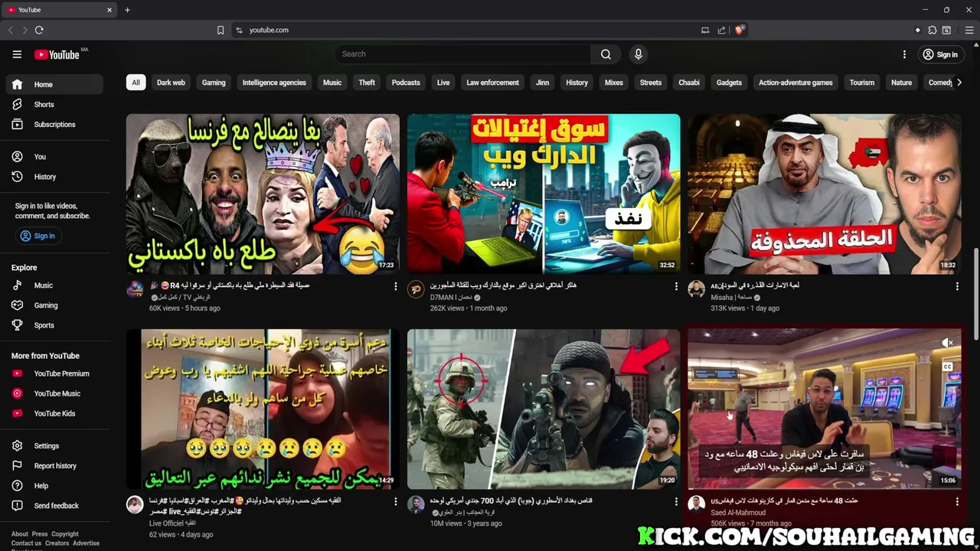Open the sniper video thumbnail 19:20
This screenshot has width=980, height=551.
(544, 409)
